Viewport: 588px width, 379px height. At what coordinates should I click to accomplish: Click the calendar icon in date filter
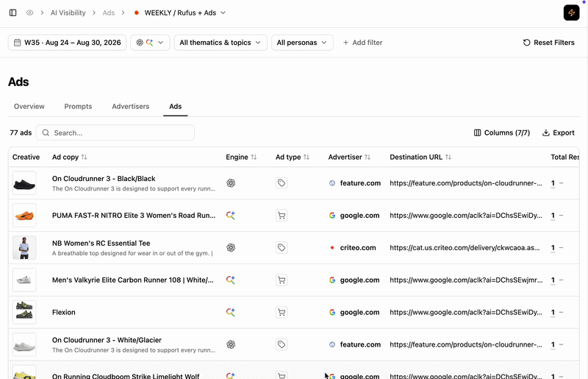click(x=17, y=43)
